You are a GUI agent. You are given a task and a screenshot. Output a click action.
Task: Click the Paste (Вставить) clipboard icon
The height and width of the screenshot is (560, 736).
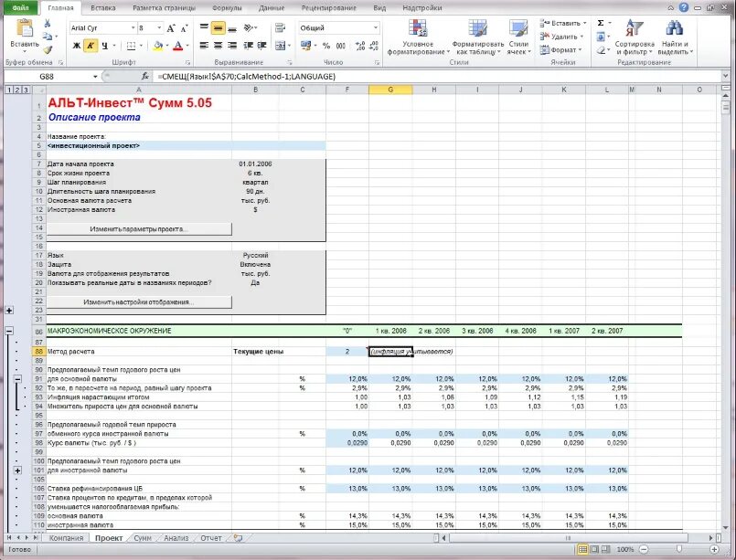(x=25, y=28)
